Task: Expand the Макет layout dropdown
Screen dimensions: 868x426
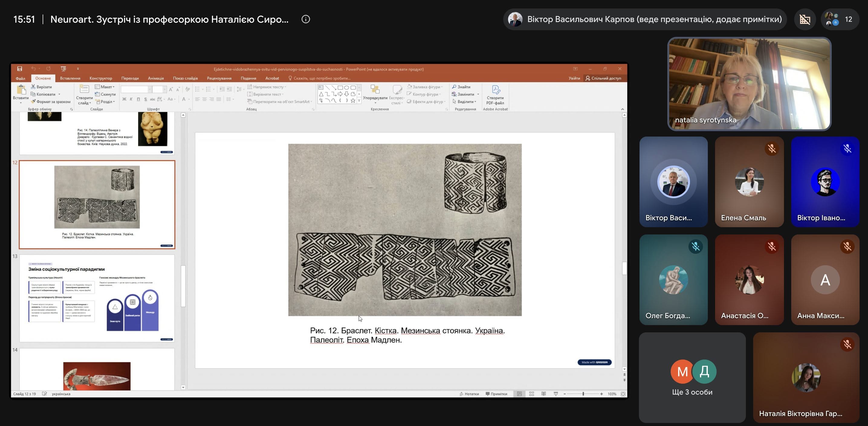Action: (x=105, y=87)
